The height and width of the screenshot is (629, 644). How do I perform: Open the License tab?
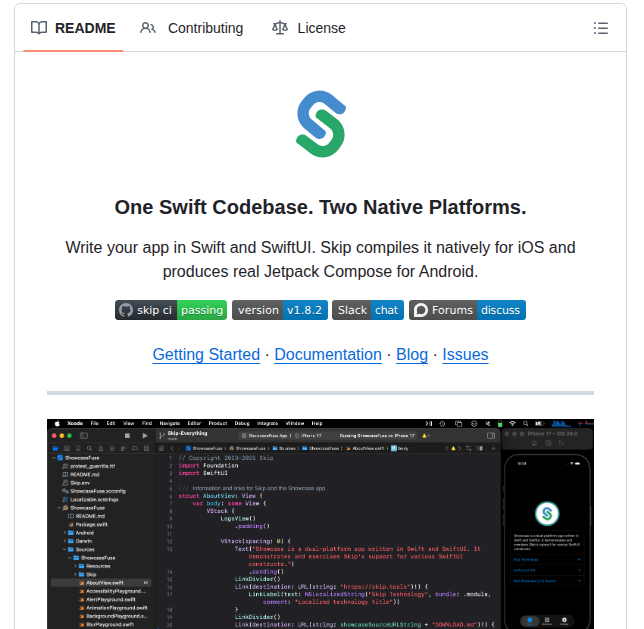click(309, 28)
